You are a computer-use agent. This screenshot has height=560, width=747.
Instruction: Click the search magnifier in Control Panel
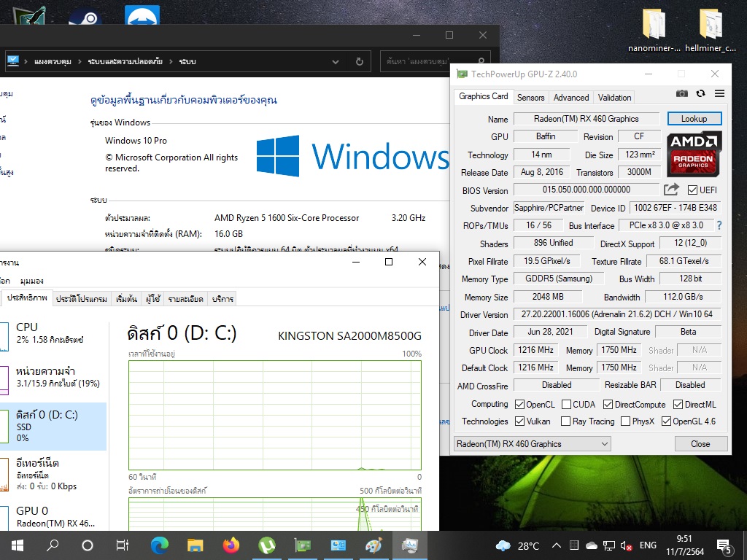click(481, 61)
